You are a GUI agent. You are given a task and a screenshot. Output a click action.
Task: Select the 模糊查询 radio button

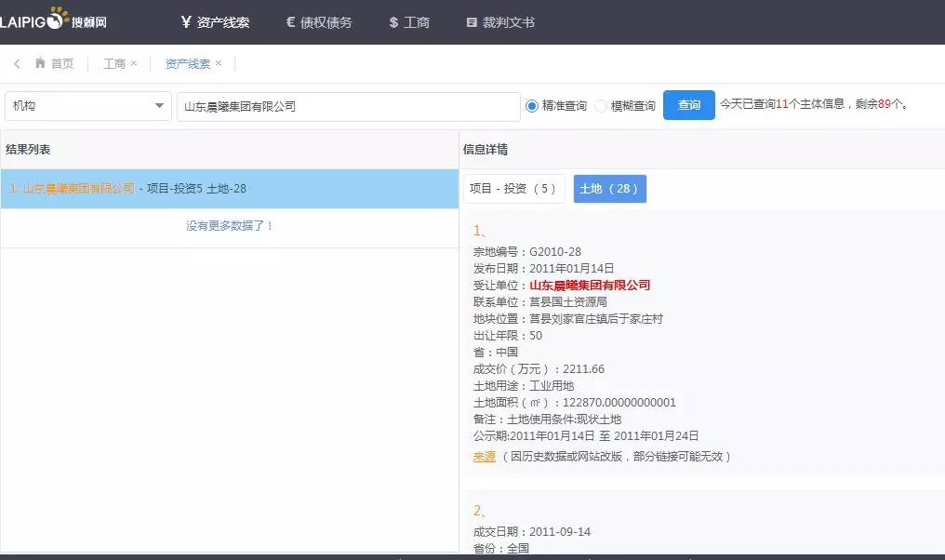point(600,106)
